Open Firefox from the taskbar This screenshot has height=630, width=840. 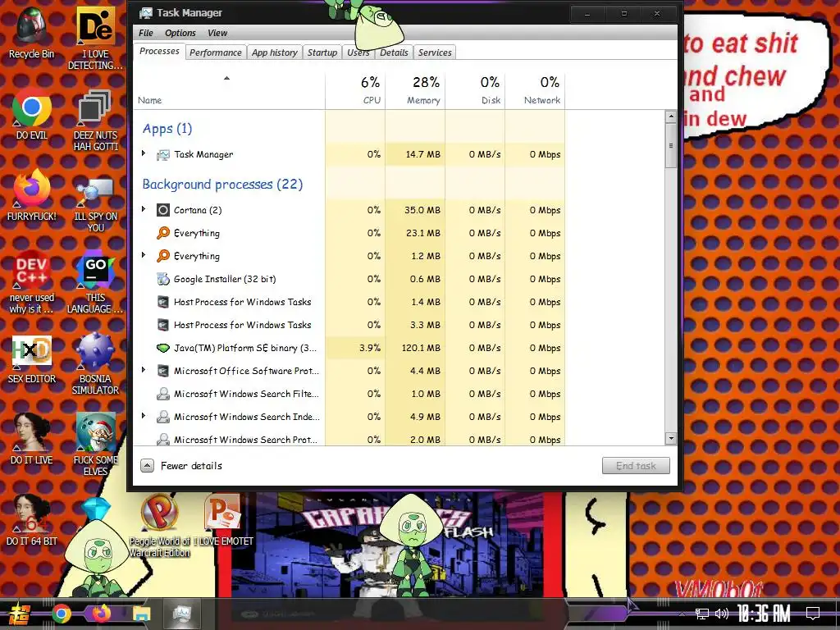pyautogui.click(x=101, y=614)
